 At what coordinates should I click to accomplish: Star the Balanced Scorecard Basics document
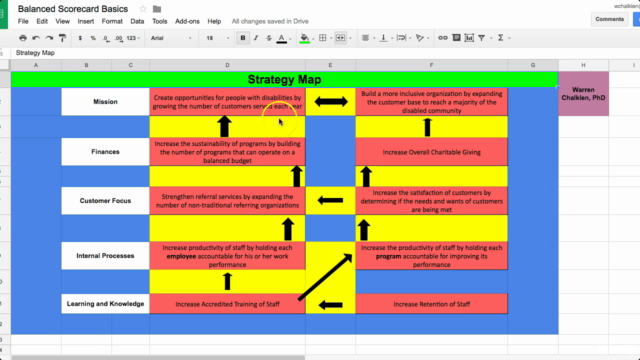(x=142, y=9)
